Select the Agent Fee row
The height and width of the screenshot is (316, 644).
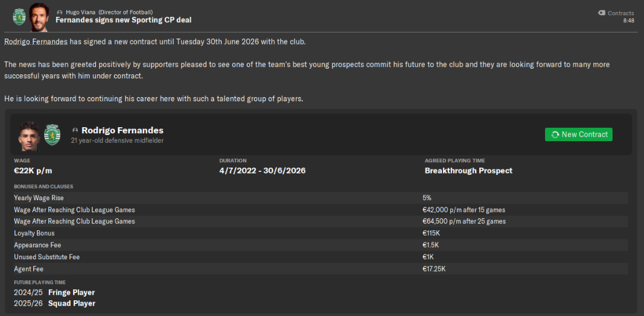(x=320, y=269)
